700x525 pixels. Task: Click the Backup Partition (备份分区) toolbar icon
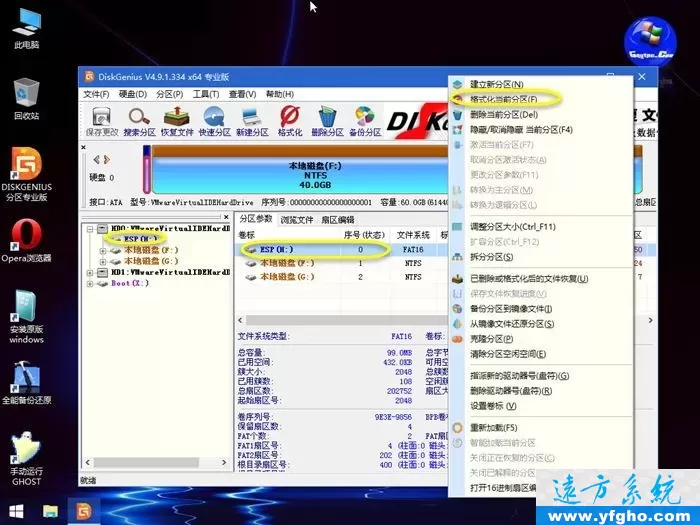tap(365, 121)
